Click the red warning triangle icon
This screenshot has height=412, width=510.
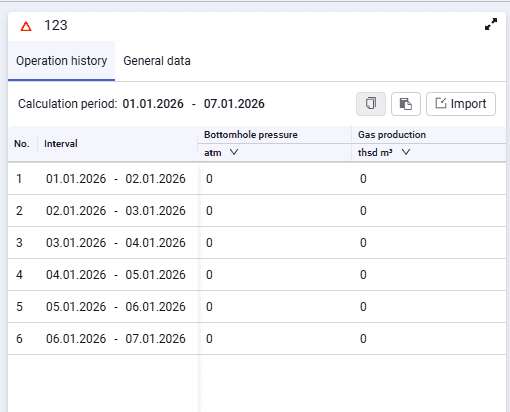26,26
